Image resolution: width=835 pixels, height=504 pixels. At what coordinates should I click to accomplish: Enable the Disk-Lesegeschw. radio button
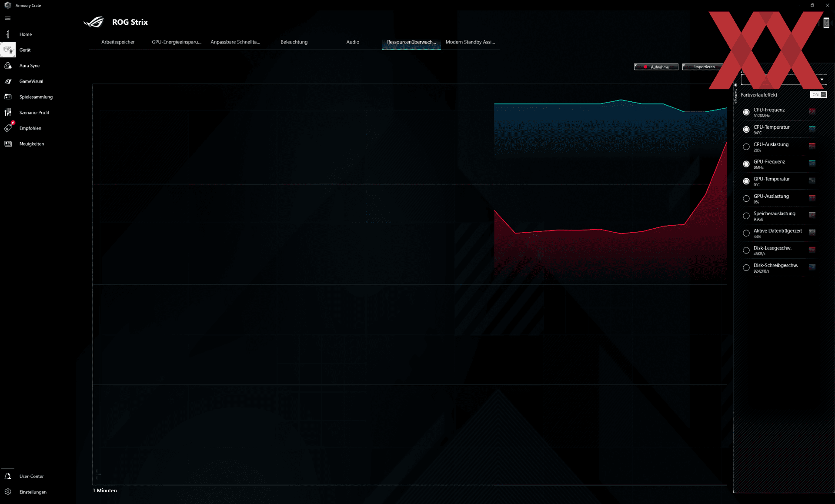tap(746, 250)
